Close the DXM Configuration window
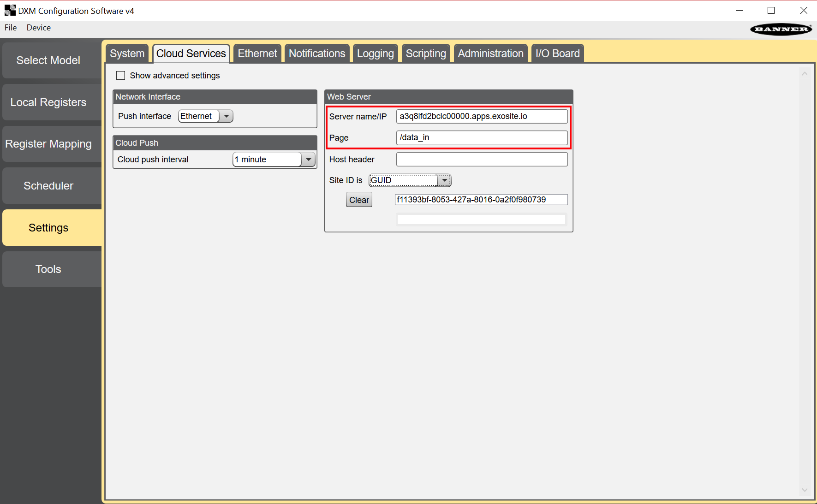Screen dimensions: 817x504 803,11
